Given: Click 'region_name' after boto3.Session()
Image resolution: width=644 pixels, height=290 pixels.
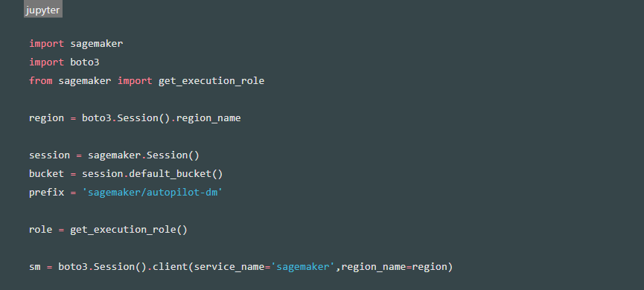Looking at the screenshot, I should click(x=208, y=118).
